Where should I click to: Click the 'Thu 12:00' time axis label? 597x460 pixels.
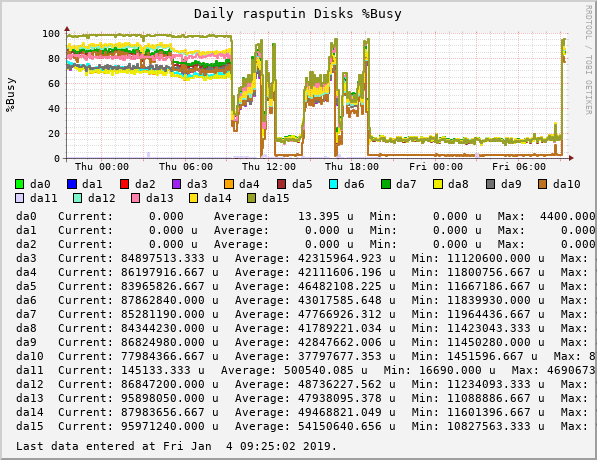point(269,167)
